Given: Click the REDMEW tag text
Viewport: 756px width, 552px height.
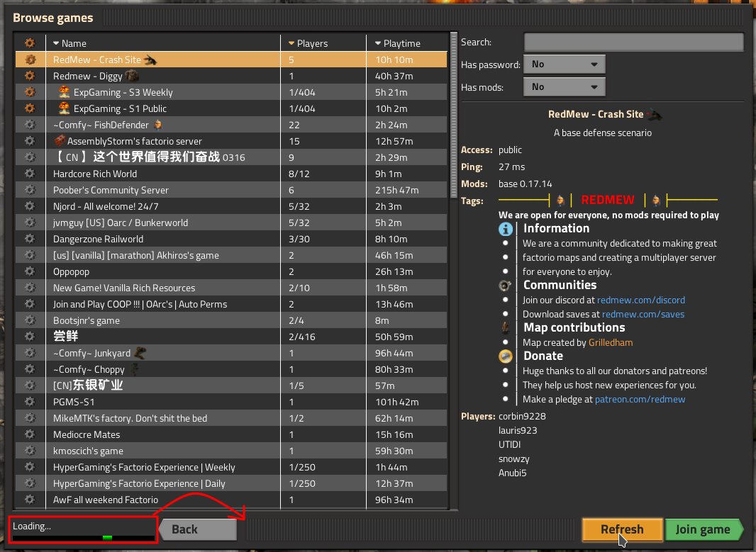Looking at the screenshot, I should pyautogui.click(x=608, y=200).
